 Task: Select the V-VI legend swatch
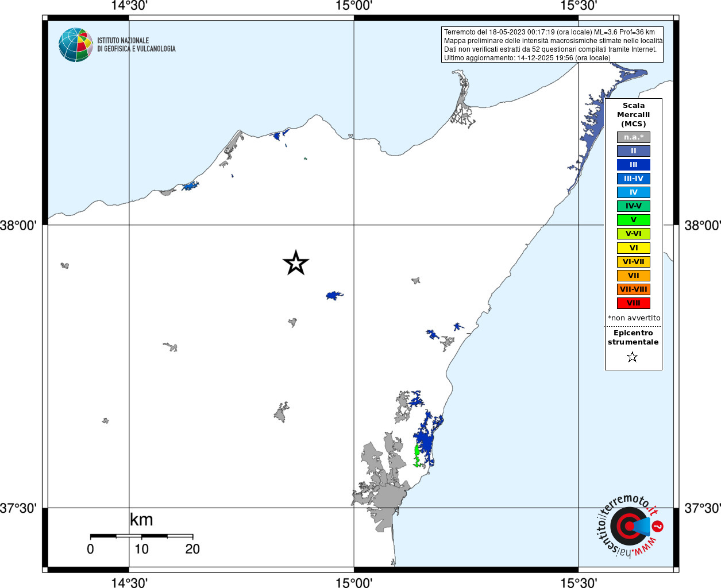634,234
